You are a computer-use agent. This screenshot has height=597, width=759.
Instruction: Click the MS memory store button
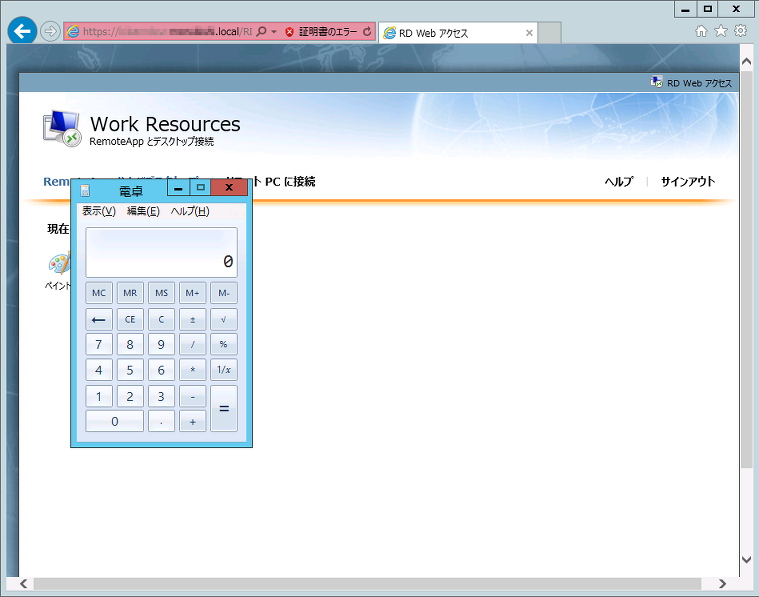point(161,293)
